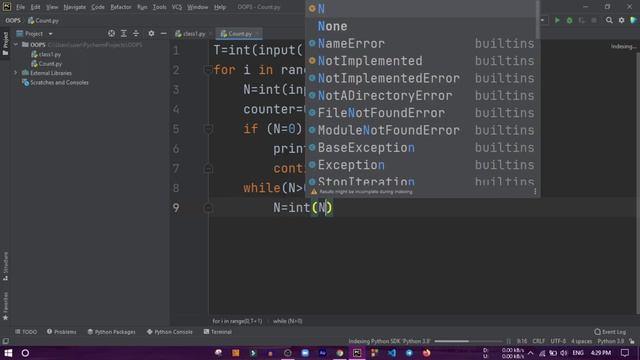This screenshot has width=640, height=360.
Task: Open the Navigate menu
Action: pos(75,7)
